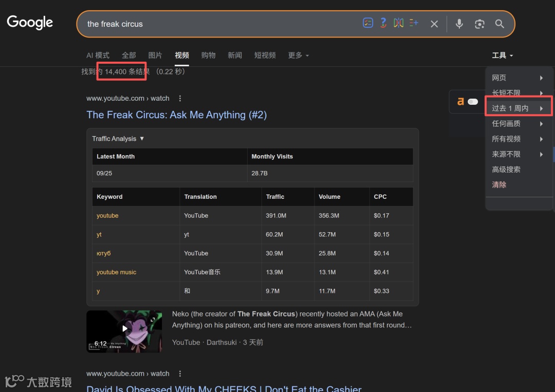The height and width of the screenshot is (392, 555).
Task: Click the 'y' keyword link
Action: [98, 291]
